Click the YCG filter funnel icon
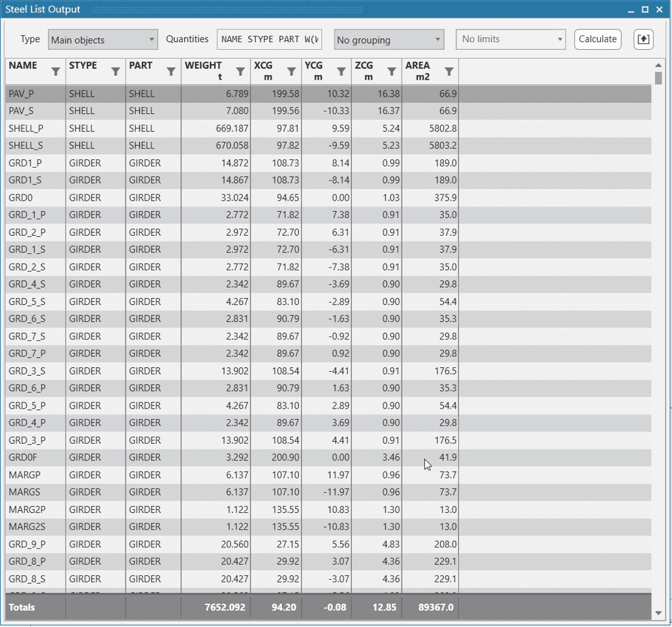This screenshot has width=672, height=627. point(341,72)
